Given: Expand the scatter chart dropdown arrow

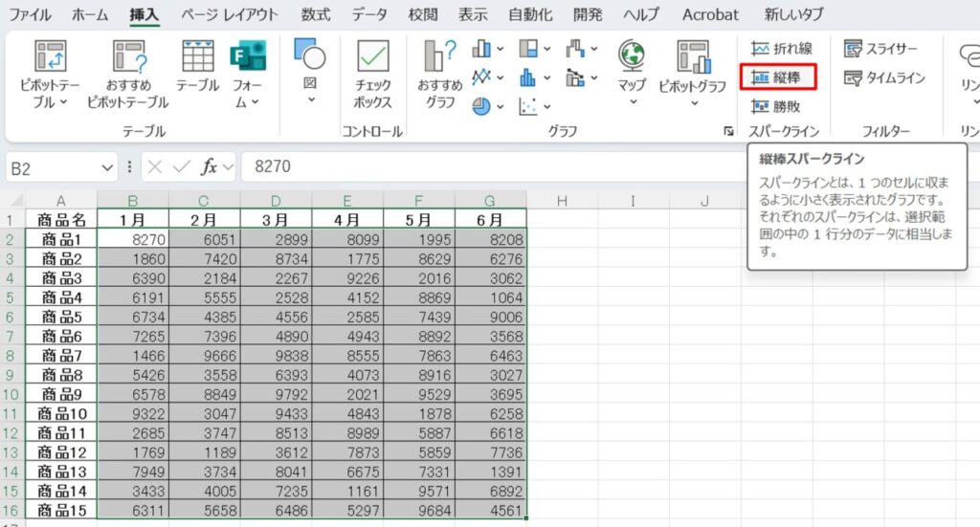Looking at the screenshot, I should coord(546,107).
